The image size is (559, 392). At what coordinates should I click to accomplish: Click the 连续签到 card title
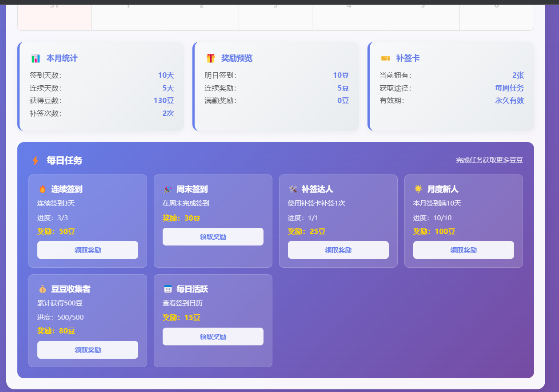(x=67, y=189)
